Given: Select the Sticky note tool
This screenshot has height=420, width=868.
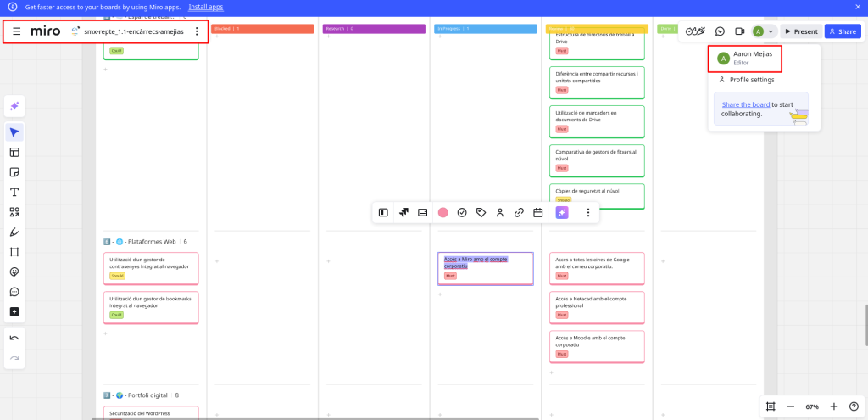Looking at the screenshot, I should click(x=14, y=172).
